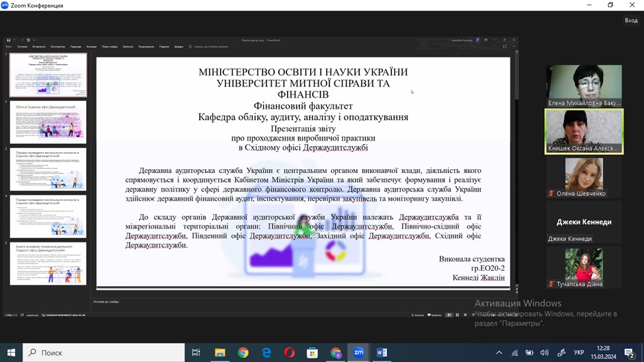Screen dimensions: 644x362
Task: Select Джеки Кеннеди participant tile
Action: point(584,223)
